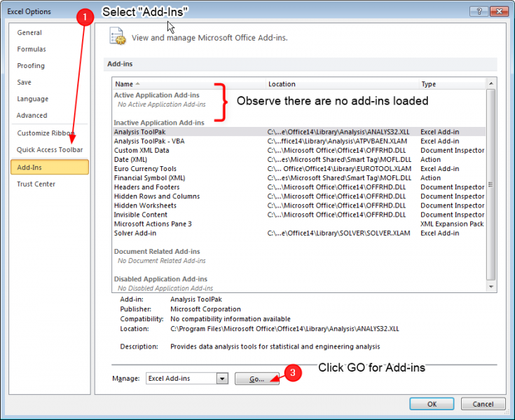This screenshot has width=515, height=420.
Task: Click the add-ins list scrollbar thumb
Action: click(490, 184)
